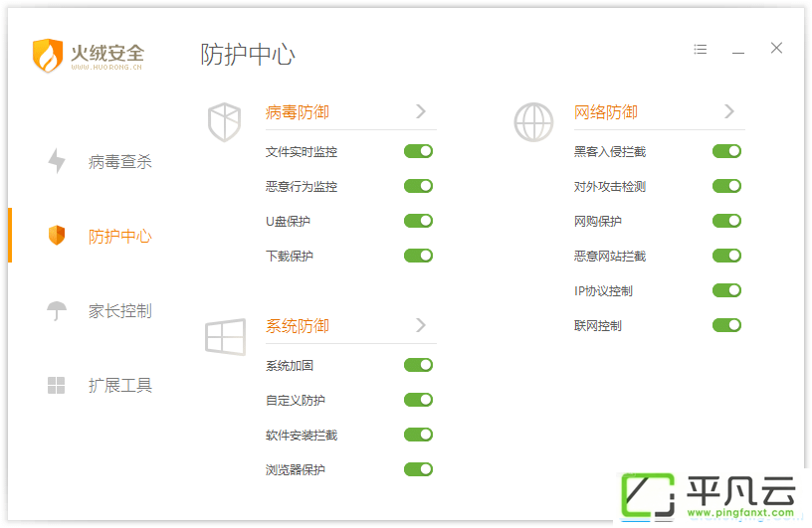Click the U盘保护 label
This screenshot has width=812, height=528.
point(288,221)
